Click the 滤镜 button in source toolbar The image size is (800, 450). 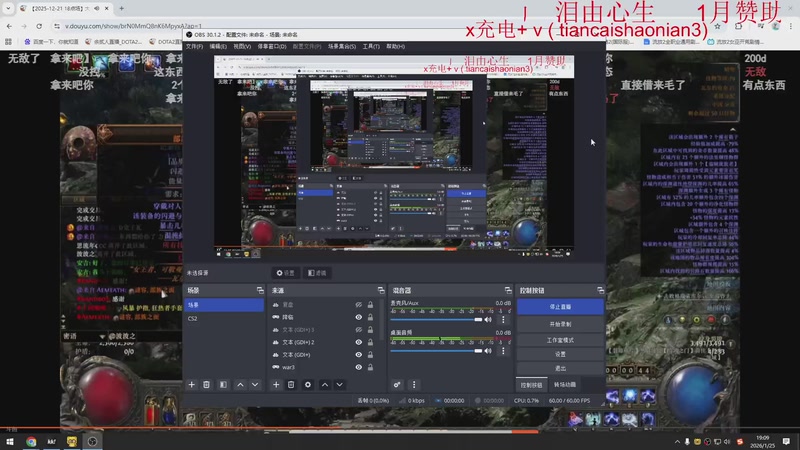tap(317, 273)
